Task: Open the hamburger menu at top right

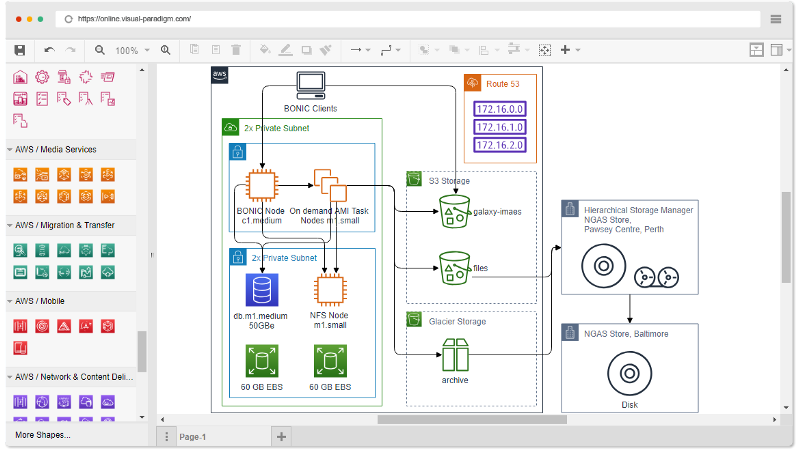Action: tap(776, 19)
